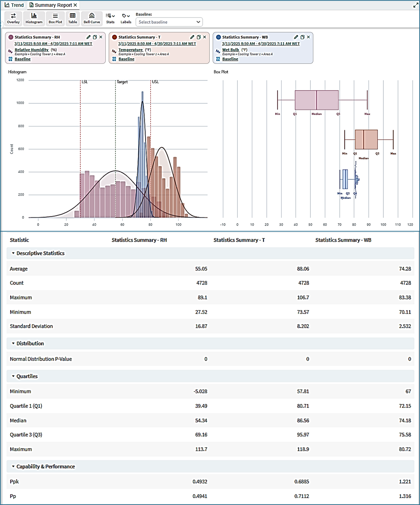
Task: Click the Quartile 3 (Q3) row label
Action: pos(26,435)
